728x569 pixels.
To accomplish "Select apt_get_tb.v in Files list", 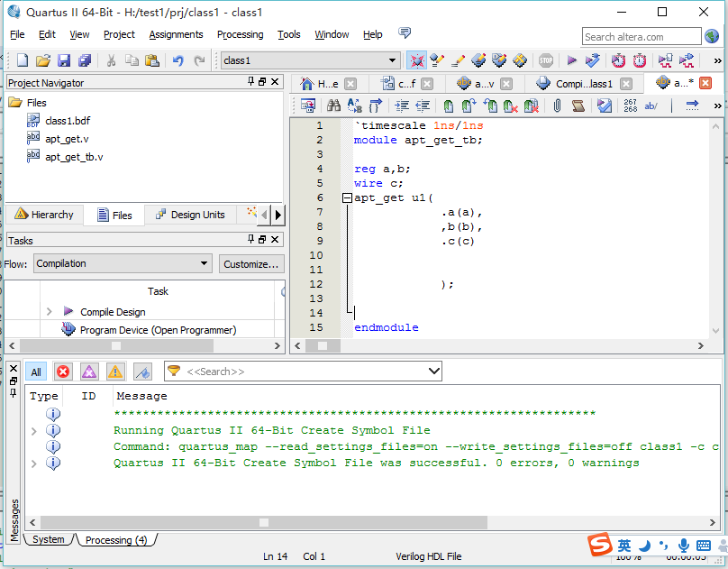I will [74, 157].
